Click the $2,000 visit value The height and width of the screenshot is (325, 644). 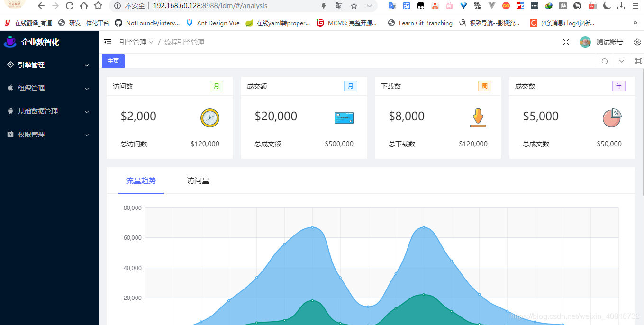(x=138, y=116)
